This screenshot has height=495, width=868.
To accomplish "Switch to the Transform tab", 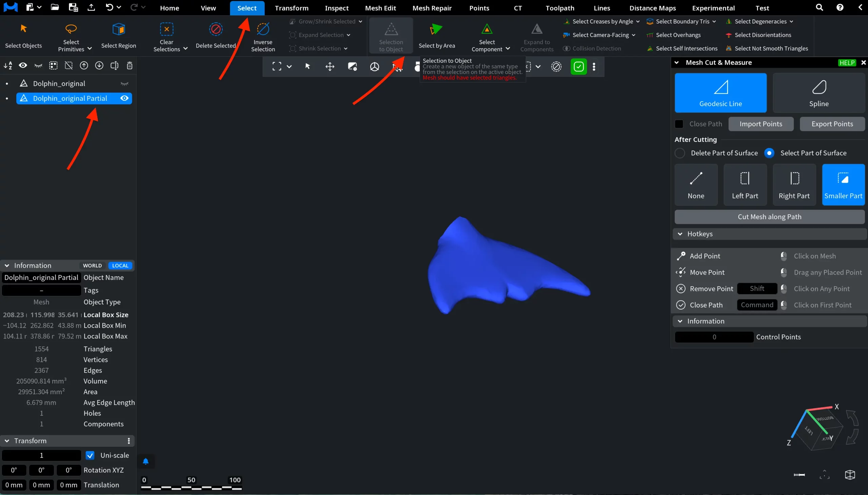I will [292, 8].
